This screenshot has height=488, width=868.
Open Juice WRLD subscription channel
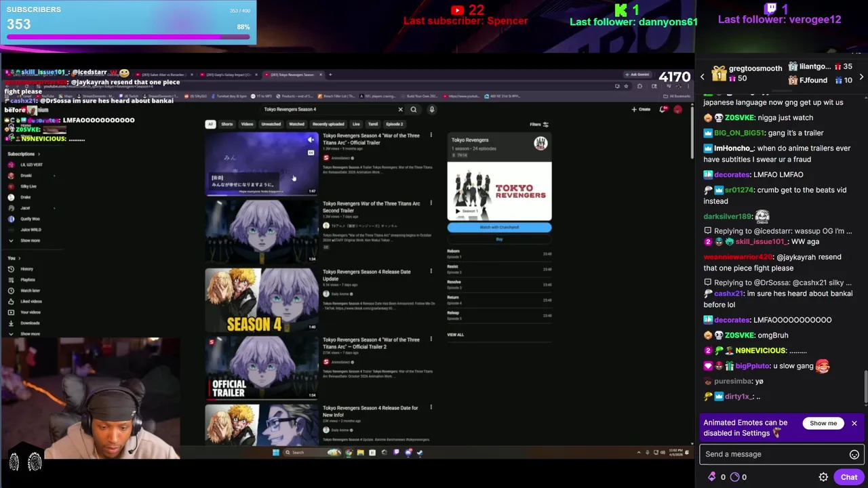31,230
